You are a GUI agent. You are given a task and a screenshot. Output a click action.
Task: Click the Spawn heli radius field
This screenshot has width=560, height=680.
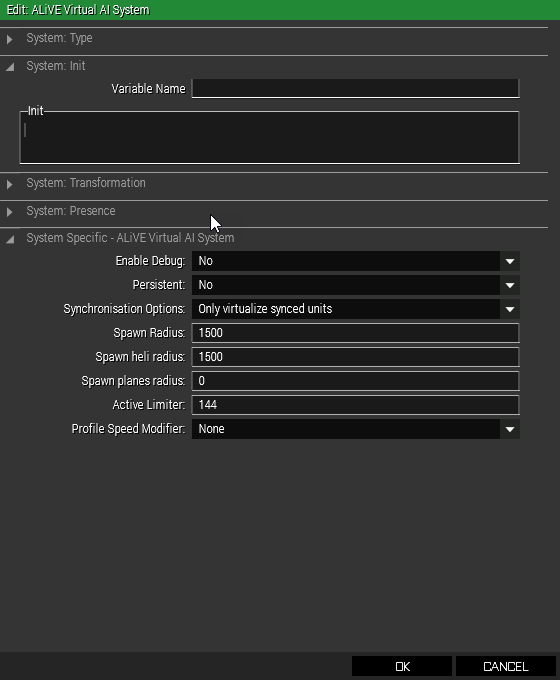pos(355,357)
